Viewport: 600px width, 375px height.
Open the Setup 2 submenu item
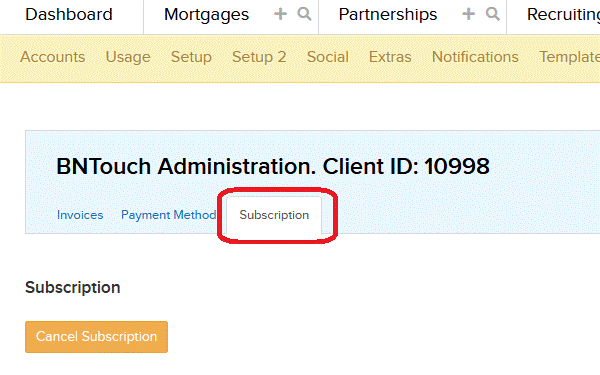[x=259, y=57]
